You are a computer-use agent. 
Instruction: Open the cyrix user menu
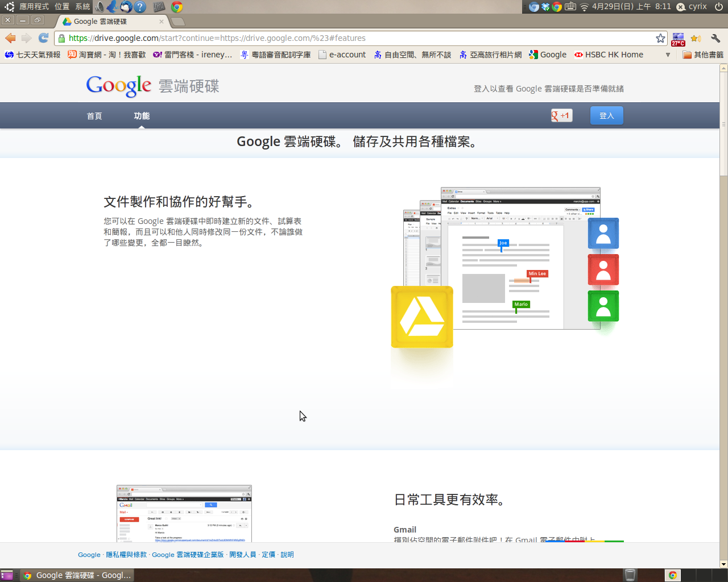[692, 7]
